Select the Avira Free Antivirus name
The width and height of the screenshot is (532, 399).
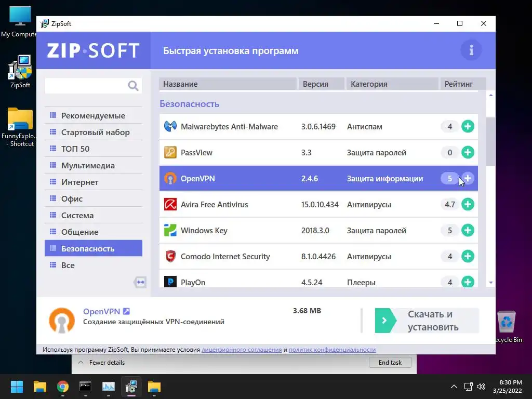214,204
